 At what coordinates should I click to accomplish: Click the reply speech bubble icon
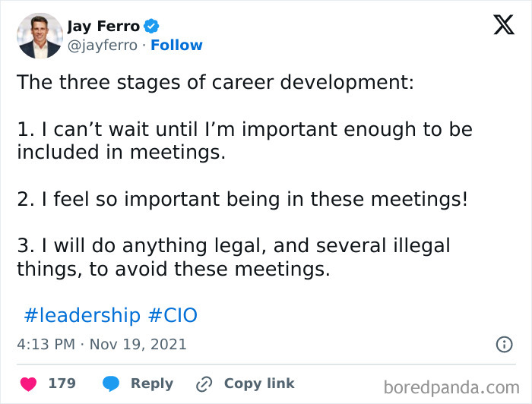(111, 383)
